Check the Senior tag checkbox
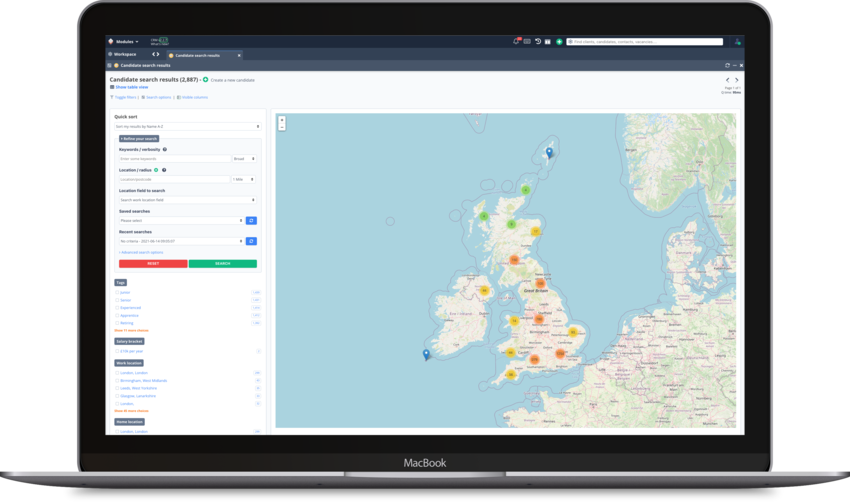 point(117,300)
